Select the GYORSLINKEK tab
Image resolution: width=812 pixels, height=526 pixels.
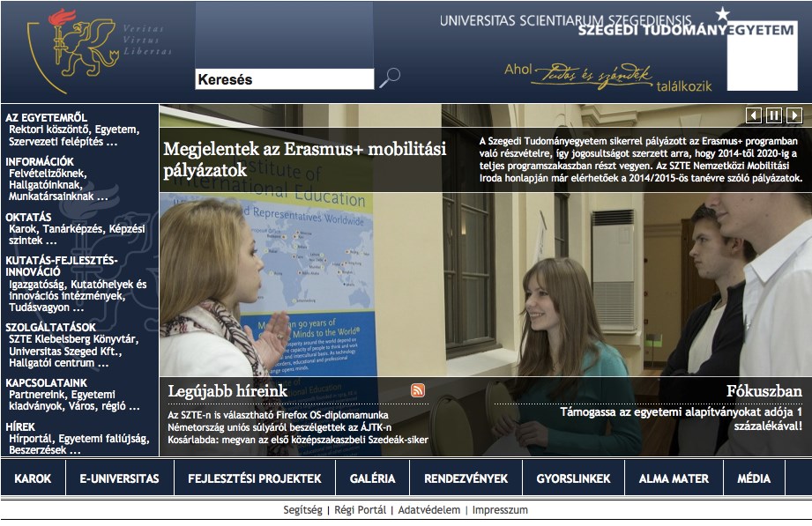(574, 478)
